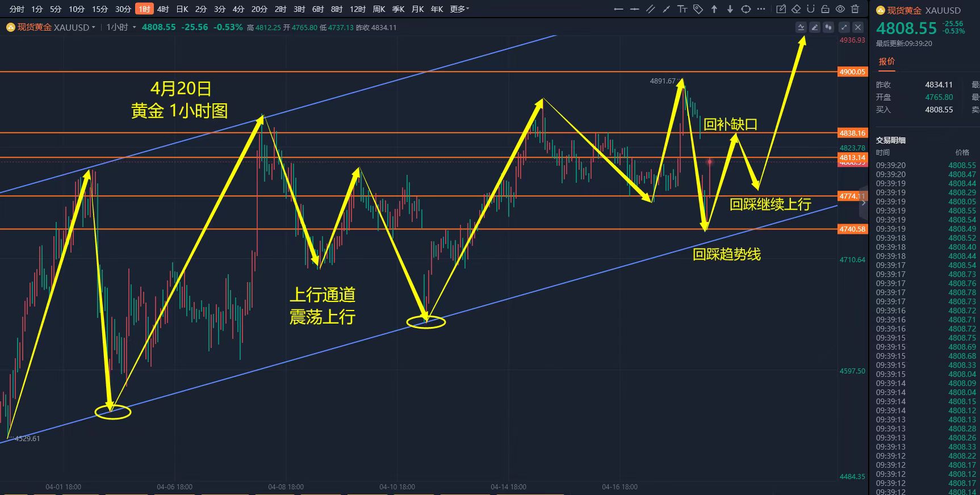
Task: Switch to the 年K timeframe
Action: click(437, 9)
